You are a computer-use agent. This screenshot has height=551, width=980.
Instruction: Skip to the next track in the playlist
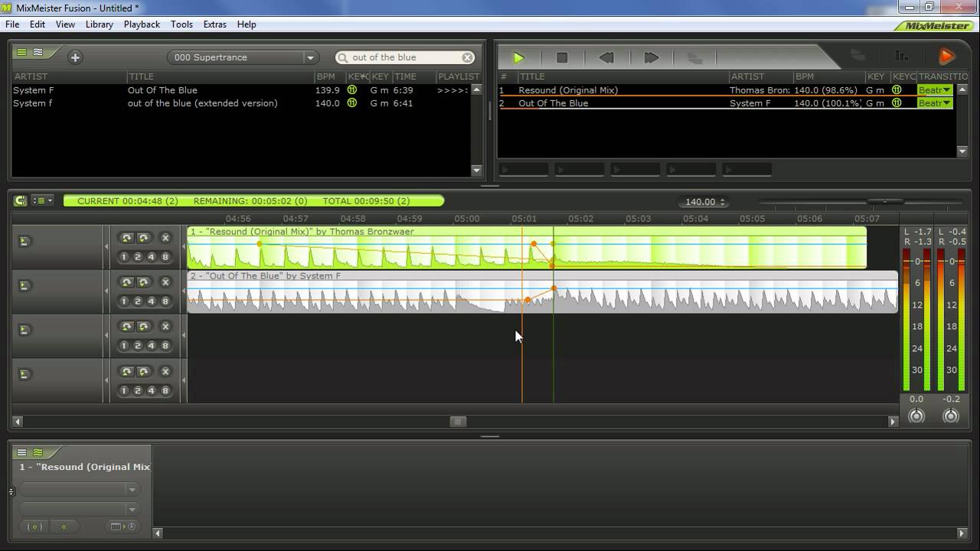(x=651, y=57)
